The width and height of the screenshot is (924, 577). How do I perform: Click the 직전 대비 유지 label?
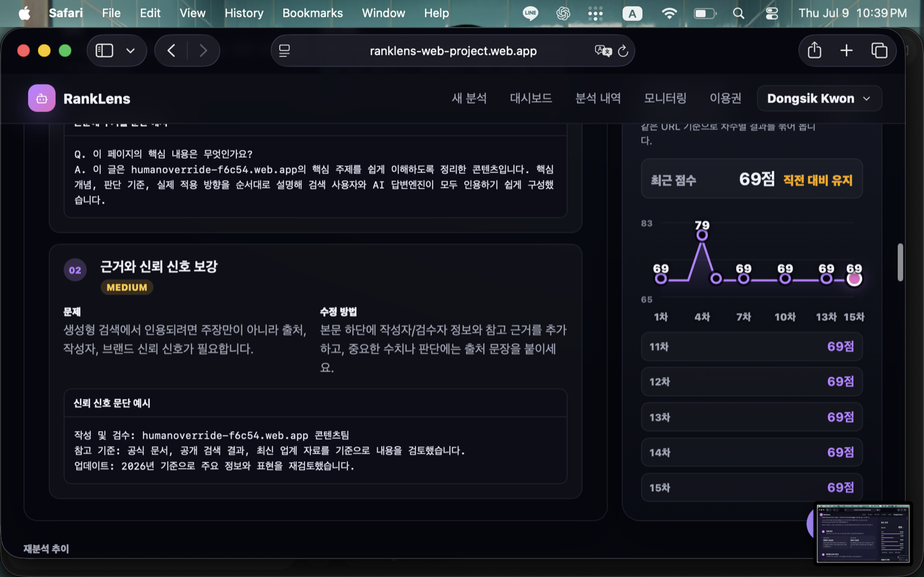point(817,180)
